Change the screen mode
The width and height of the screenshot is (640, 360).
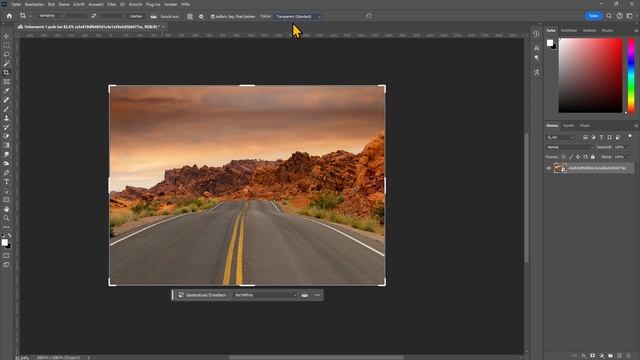click(6, 264)
